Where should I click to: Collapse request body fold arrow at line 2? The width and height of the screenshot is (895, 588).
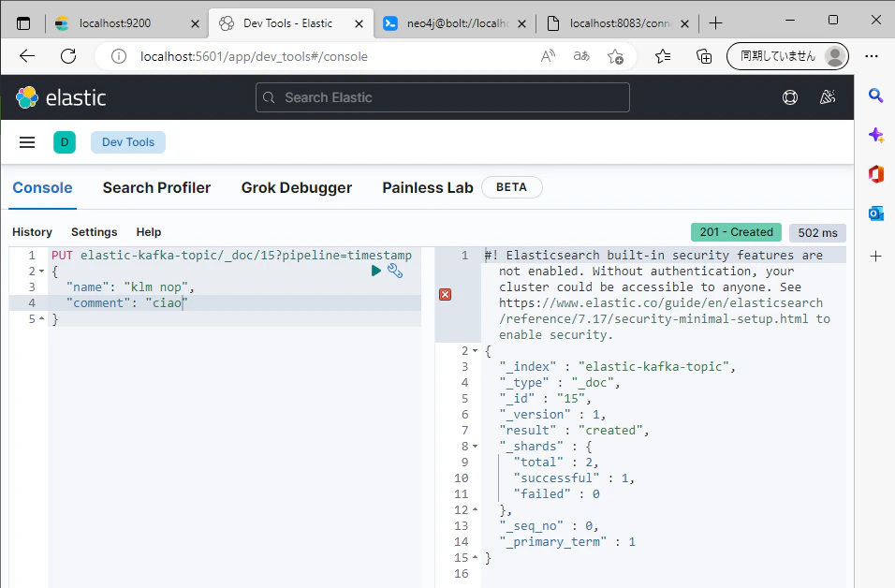41,272
